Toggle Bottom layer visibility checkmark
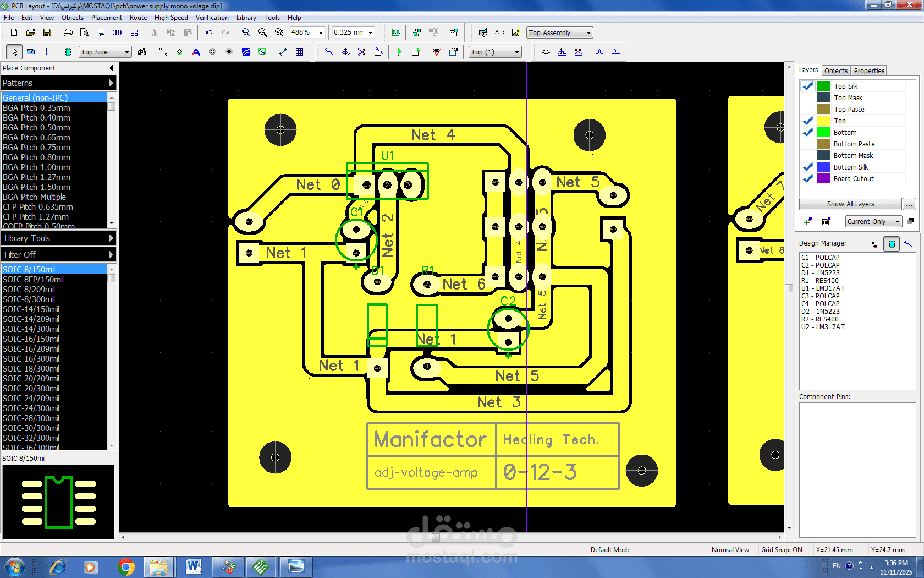Screen dimensions: 924x578 808,132
